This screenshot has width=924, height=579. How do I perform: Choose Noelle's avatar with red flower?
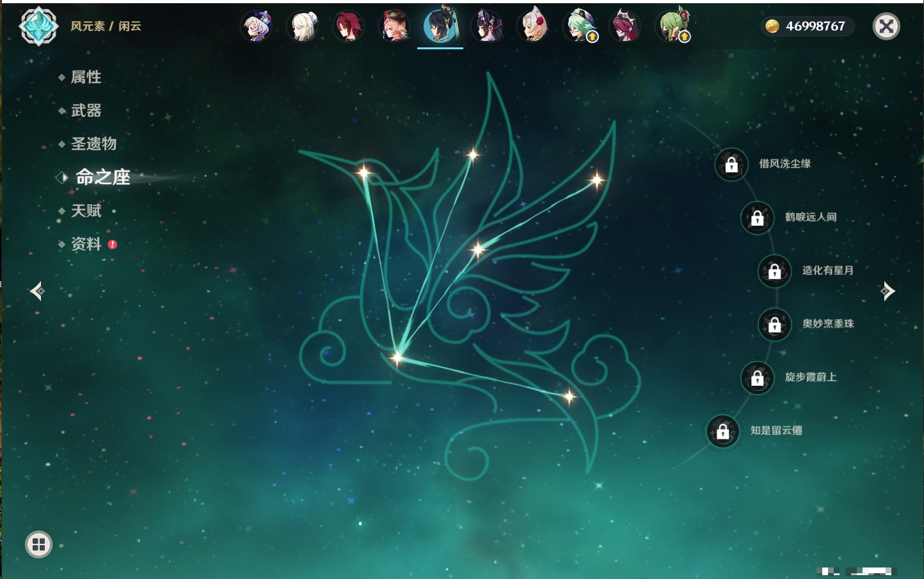[x=532, y=26]
